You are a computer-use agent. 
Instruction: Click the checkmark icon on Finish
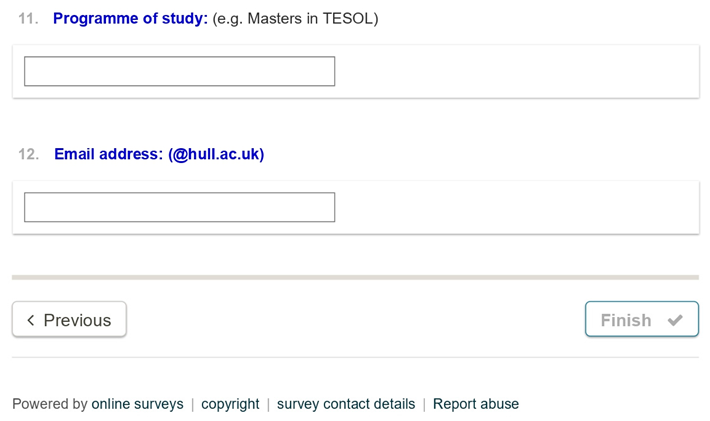(675, 320)
